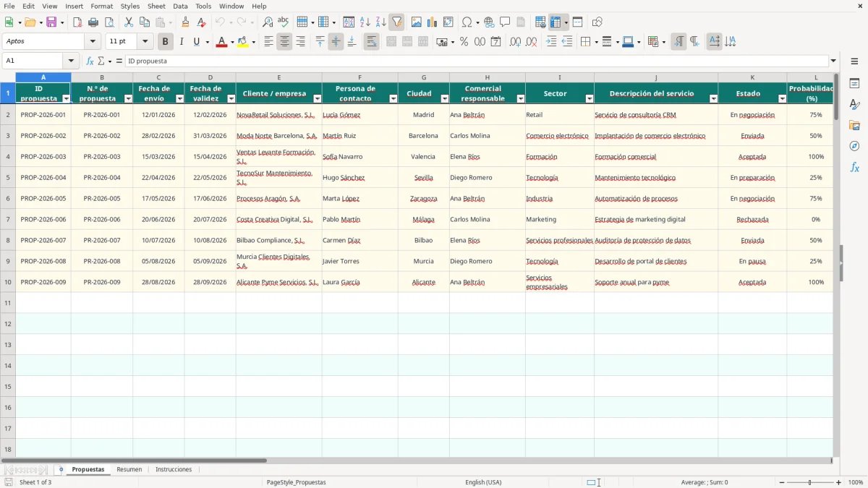Toggle Center Vertically alignment
Screen dimensions: 868x488
pos(336,42)
